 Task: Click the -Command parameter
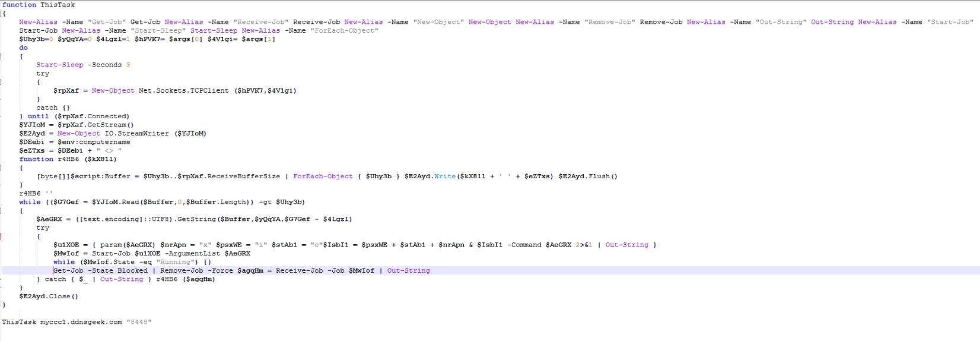(524, 245)
